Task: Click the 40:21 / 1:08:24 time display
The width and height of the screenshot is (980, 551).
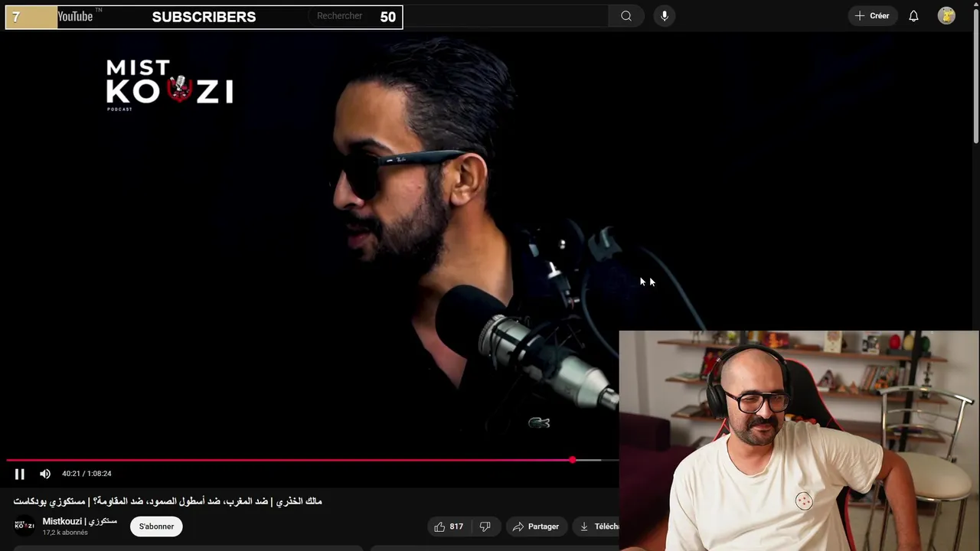Action: 87,474
